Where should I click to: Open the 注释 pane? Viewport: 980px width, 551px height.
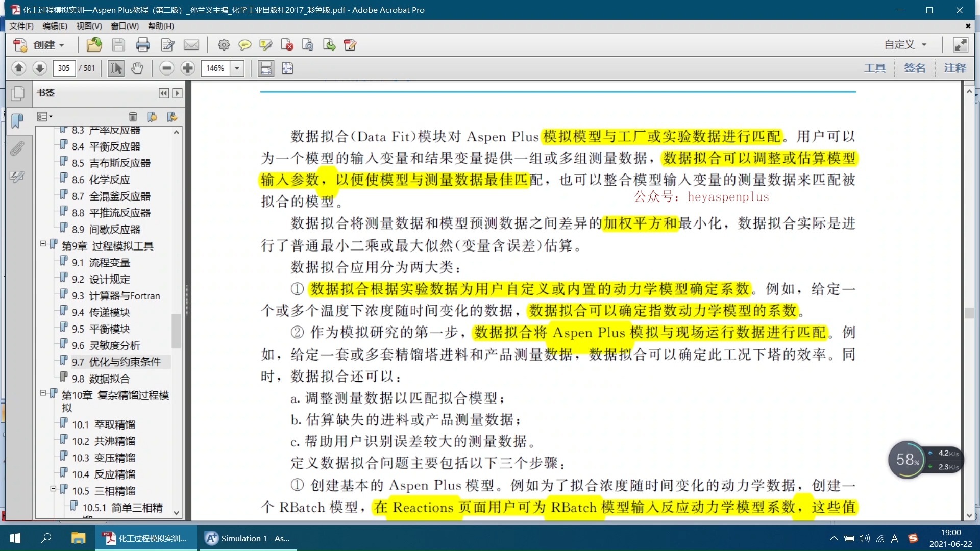click(955, 68)
